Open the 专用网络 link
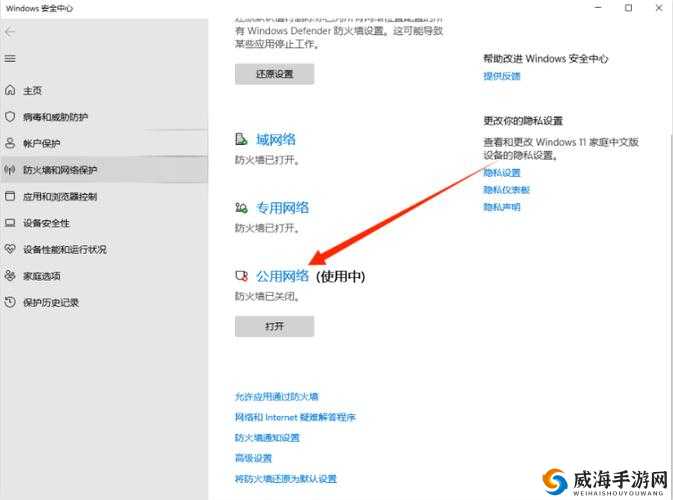 click(x=282, y=208)
